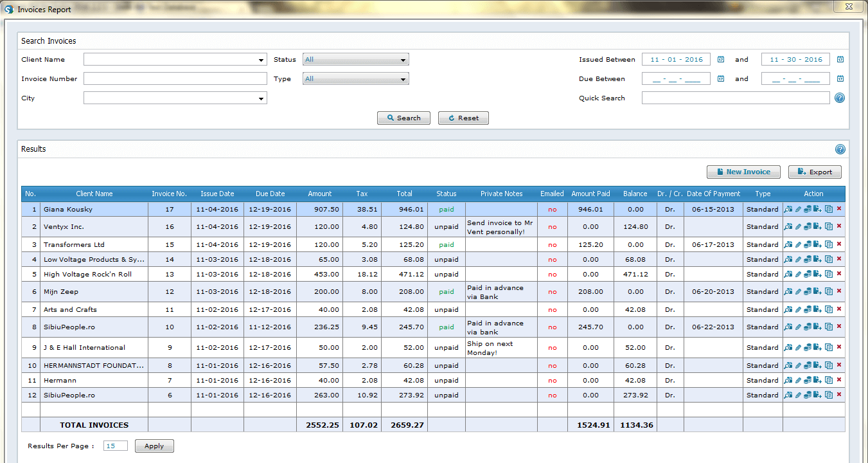Viewport: 868px width, 463px height.
Task: Open payments for Transformers Ltd invoice
Action: [808, 244]
